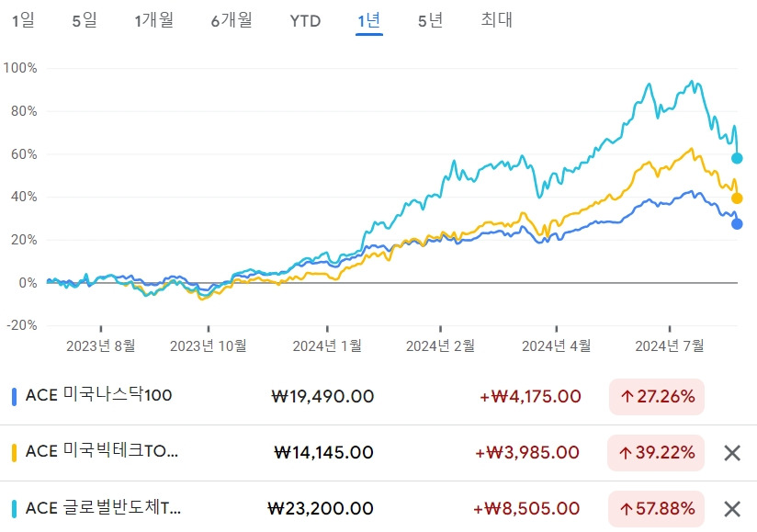
Task: Select the YTD performance view
Action: click(x=304, y=19)
